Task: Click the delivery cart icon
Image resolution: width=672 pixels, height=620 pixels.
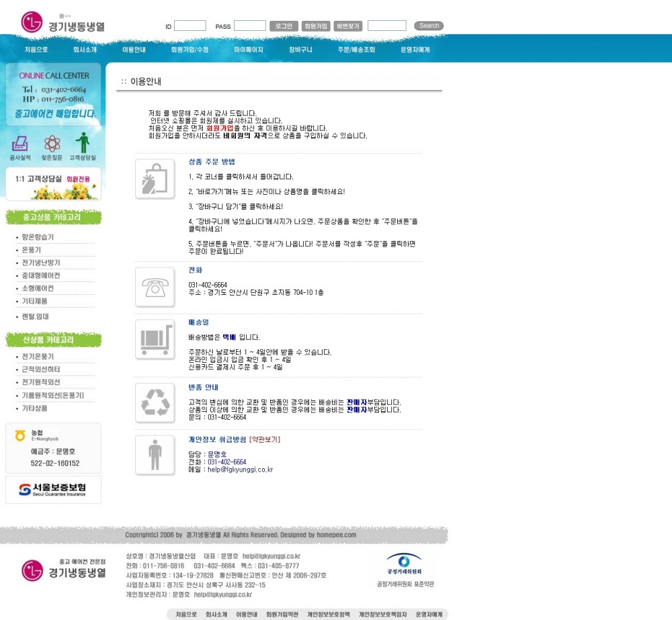Action: click(x=155, y=339)
